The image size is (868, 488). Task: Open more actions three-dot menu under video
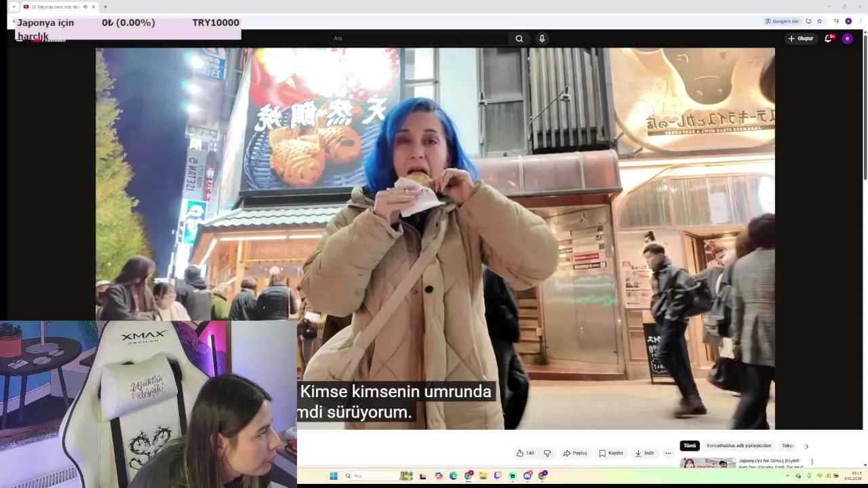pos(668,453)
